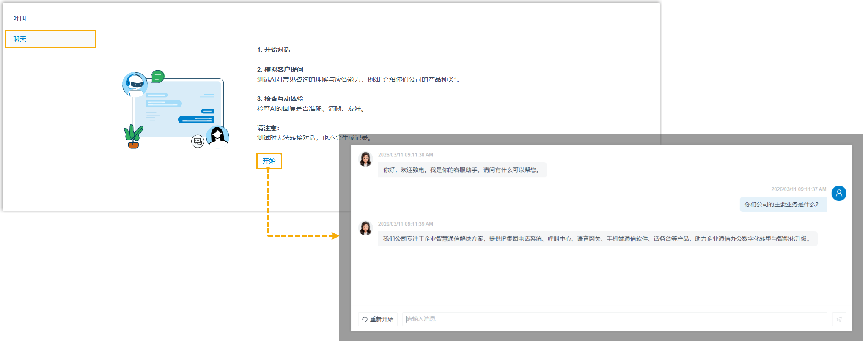Click the blue user avatar icon

(839, 193)
